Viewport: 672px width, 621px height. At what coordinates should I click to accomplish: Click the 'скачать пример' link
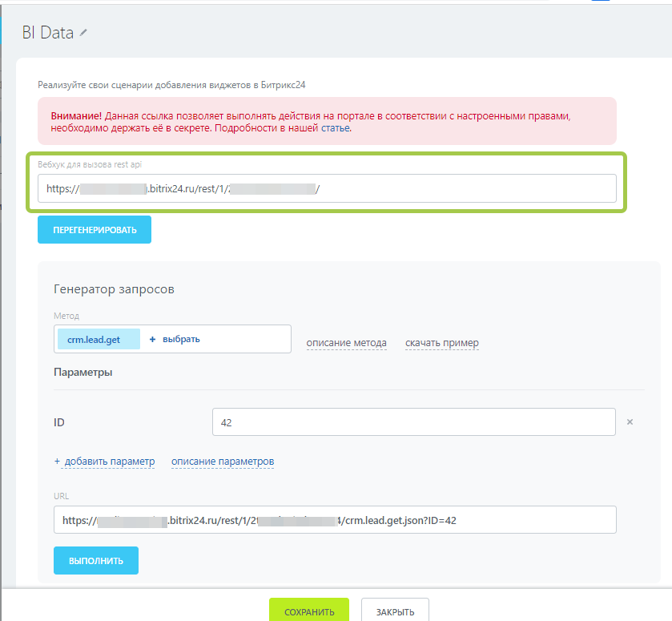[441, 343]
